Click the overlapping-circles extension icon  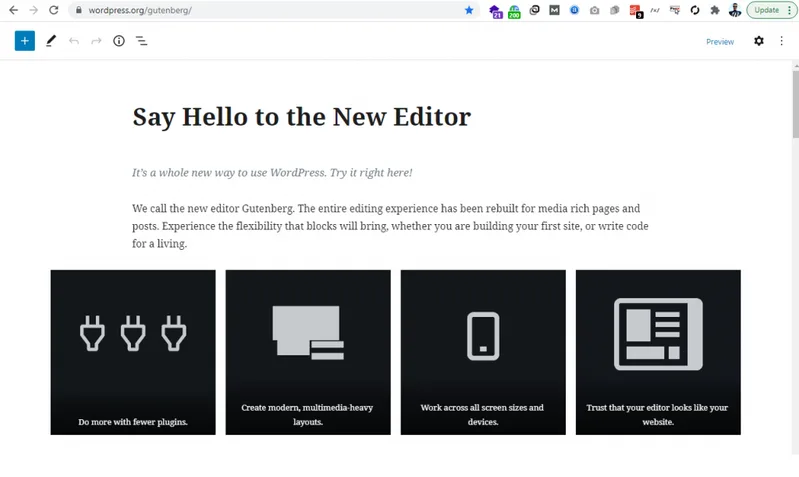[534, 10]
